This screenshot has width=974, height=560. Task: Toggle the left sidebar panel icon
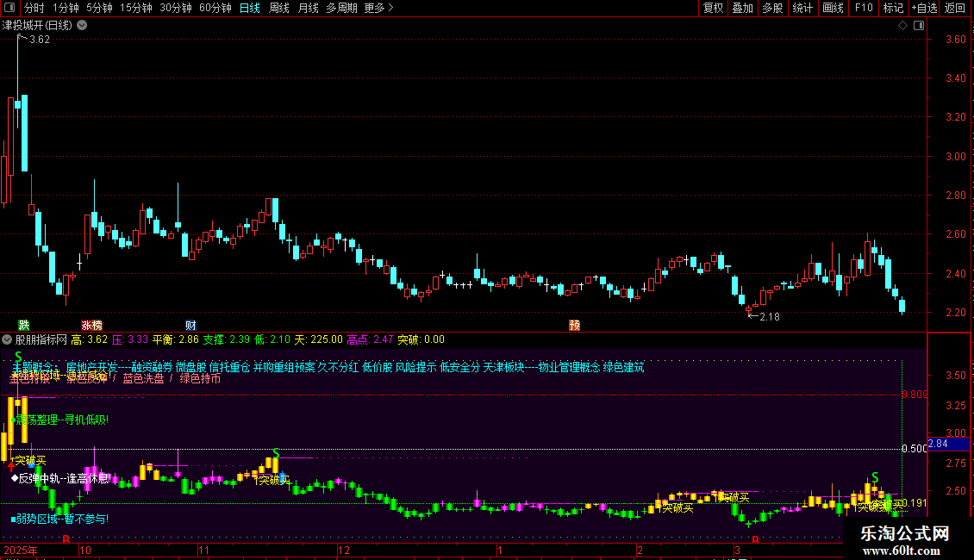pyautogui.click(x=9, y=9)
